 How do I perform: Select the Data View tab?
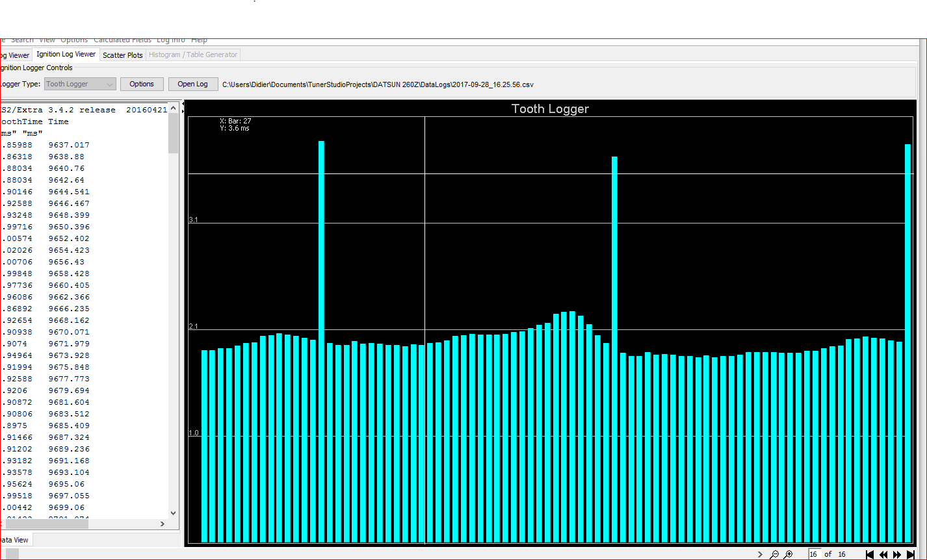pyautogui.click(x=14, y=540)
